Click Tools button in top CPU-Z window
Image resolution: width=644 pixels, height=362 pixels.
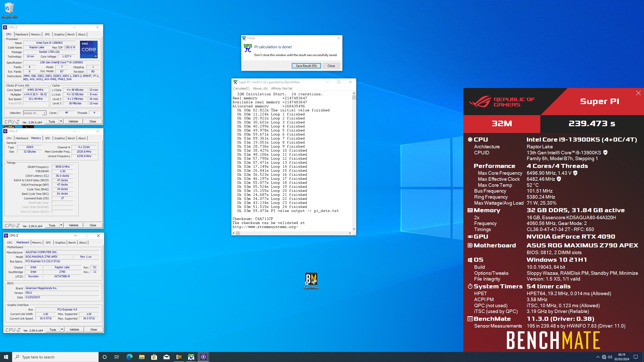tap(52, 121)
